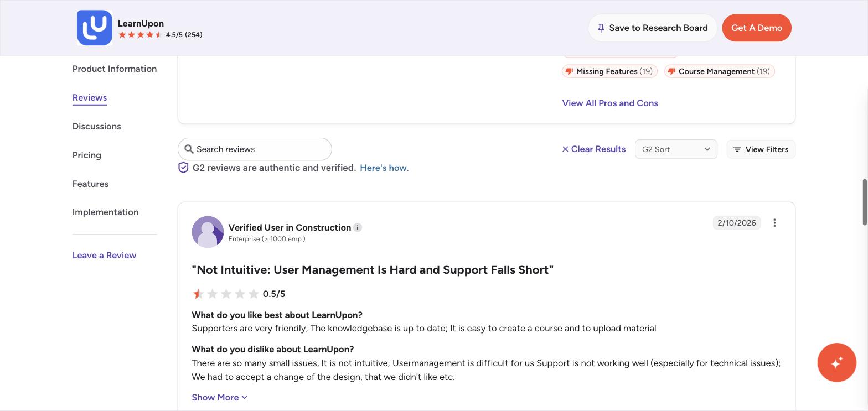Screen dimensions: 868x411
Task: Expand review with Show More
Action: point(219,397)
